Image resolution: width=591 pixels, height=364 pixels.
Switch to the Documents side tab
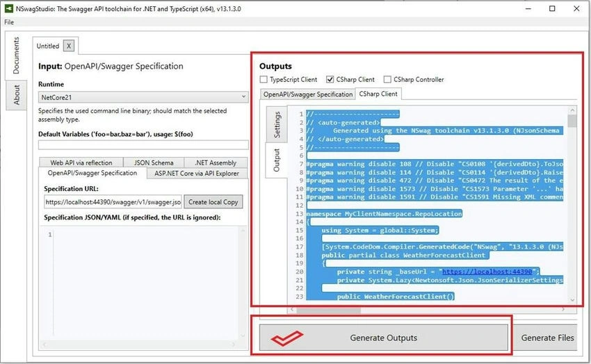(x=16, y=56)
